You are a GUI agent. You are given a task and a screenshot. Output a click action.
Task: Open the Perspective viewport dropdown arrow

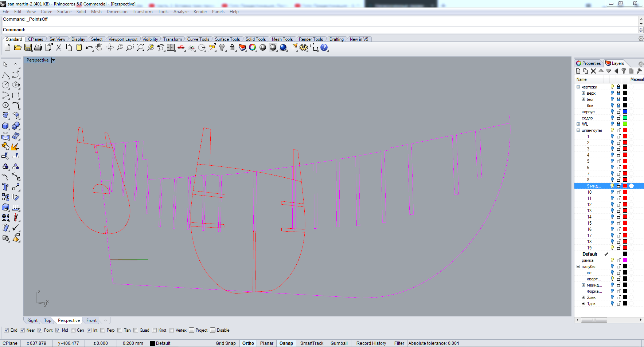click(x=53, y=60)
